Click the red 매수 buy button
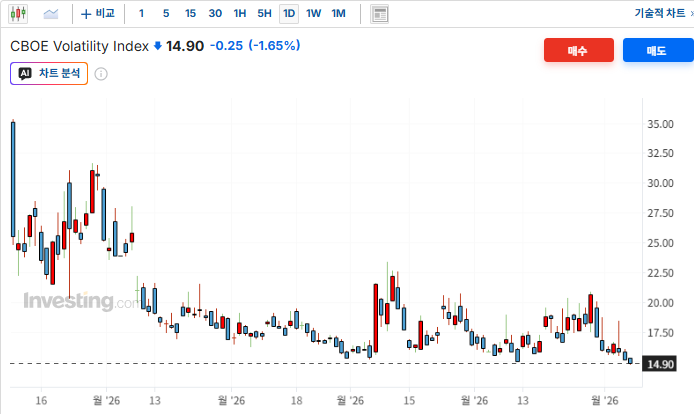The height and width of the screenshot is (414, 694). pyautogui.click(x=578, y=50)
